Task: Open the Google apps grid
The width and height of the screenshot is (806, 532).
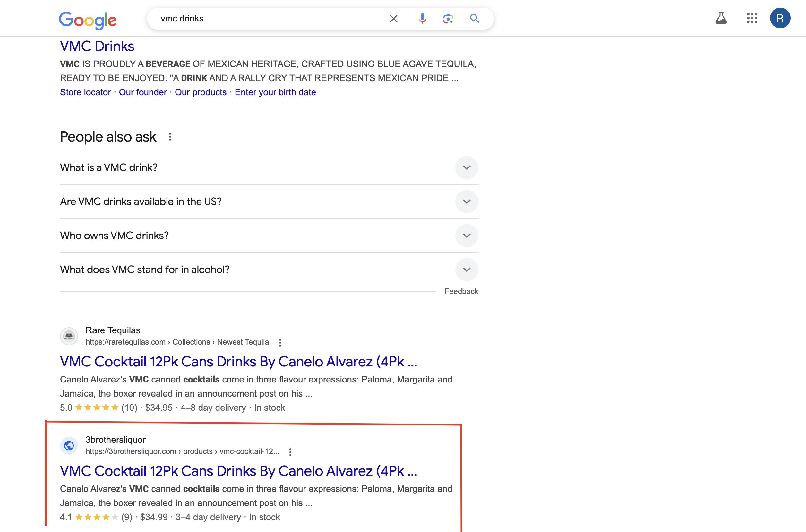Action: coord(752,18)
